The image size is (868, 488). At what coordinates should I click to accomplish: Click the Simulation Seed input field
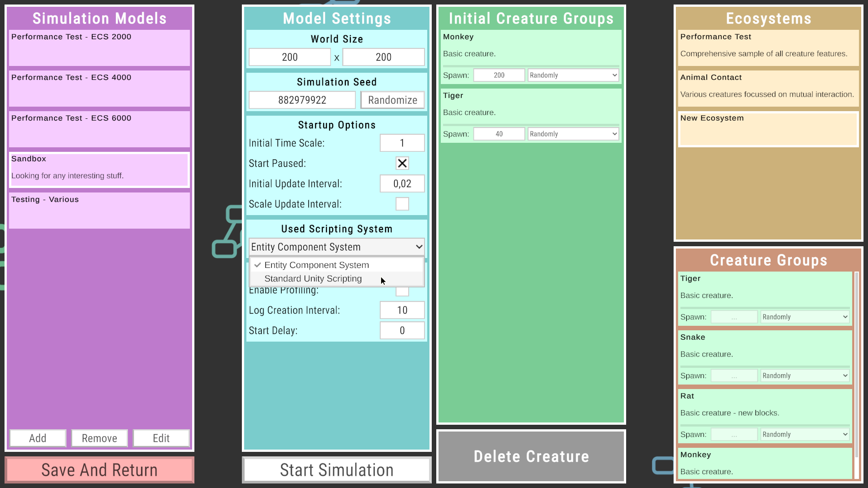(302, 100)
